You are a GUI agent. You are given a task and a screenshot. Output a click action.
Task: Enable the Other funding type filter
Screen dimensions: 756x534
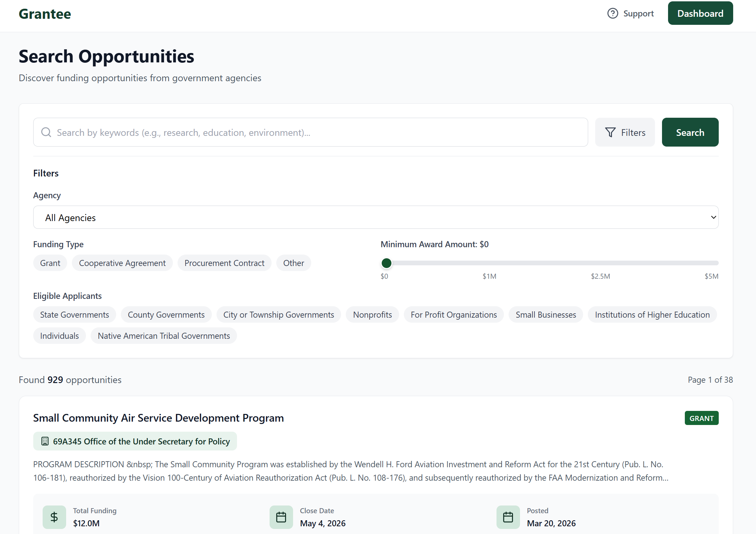coord(293,263)
